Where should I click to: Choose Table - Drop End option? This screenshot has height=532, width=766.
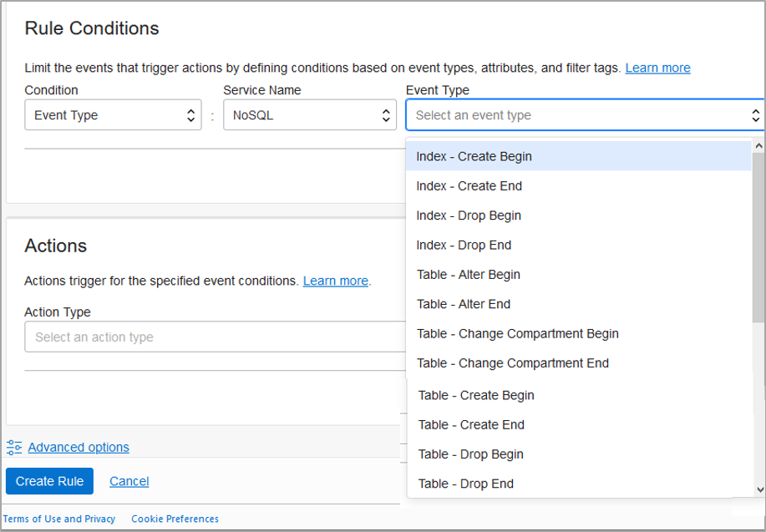[x=465, y=484]
